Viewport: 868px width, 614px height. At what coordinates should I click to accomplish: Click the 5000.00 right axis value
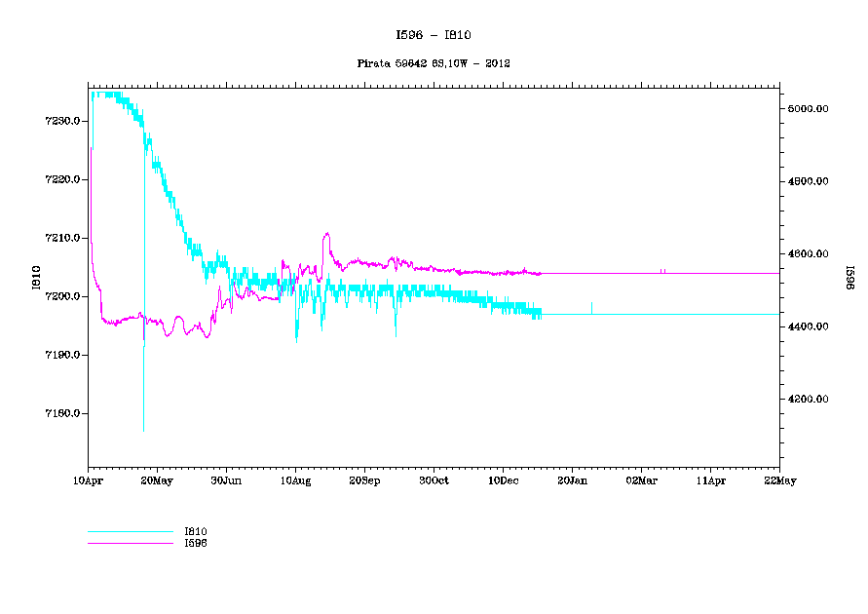click(808, 109)
